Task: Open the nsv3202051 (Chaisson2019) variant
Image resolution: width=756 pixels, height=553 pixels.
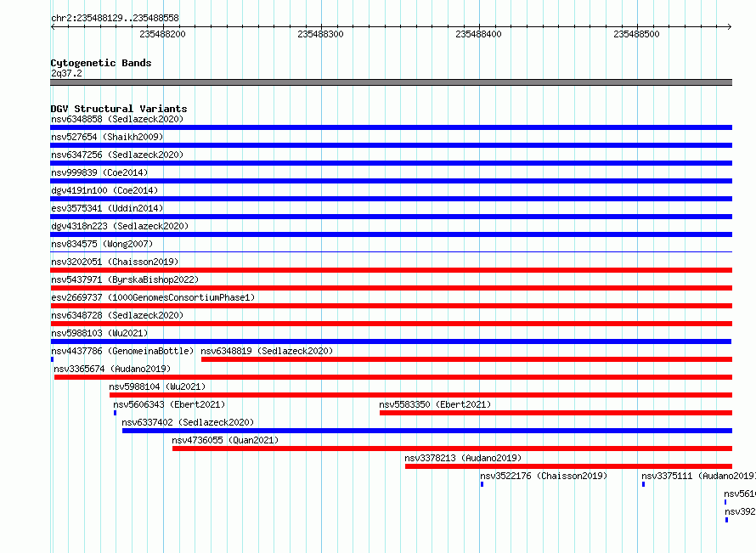Action: point(115,262)
